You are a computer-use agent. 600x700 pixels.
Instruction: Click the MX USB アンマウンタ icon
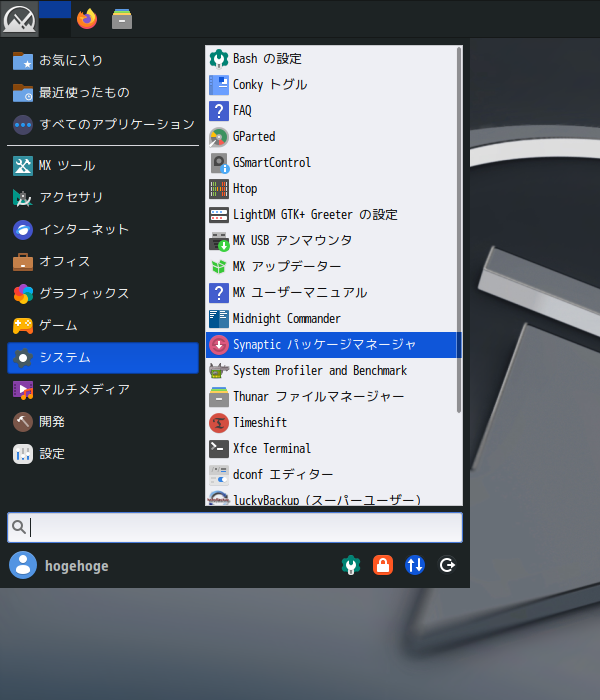coord(219,241)
